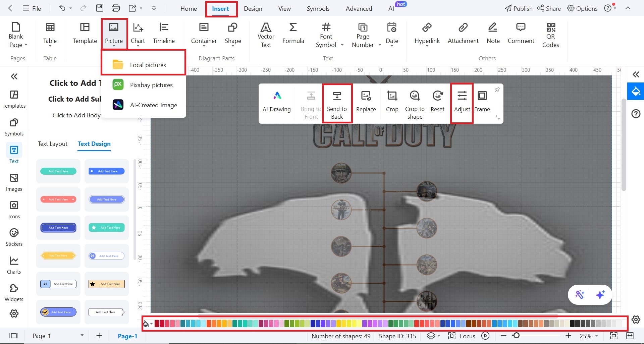Screen dimensions: 644x344
Task: Click the Vector Text tool
Action: pyautogui.click(x=266, y=35)
